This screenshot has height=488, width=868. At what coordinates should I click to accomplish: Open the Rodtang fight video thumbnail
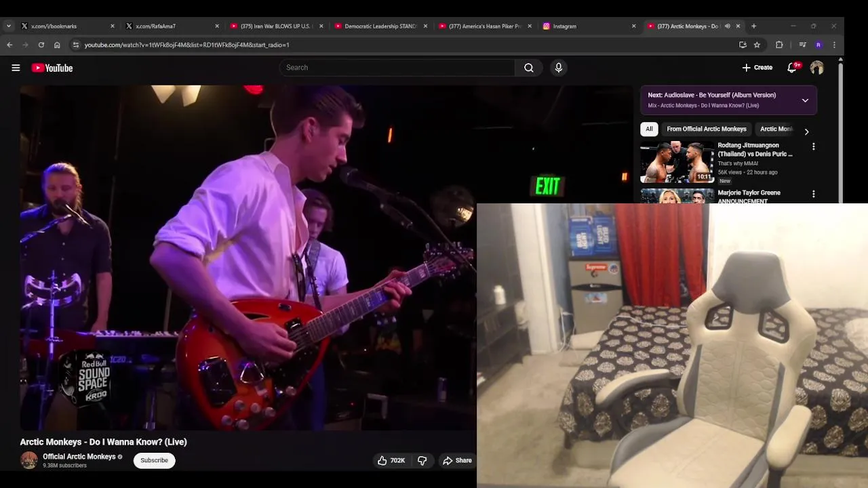coord(677,162)
